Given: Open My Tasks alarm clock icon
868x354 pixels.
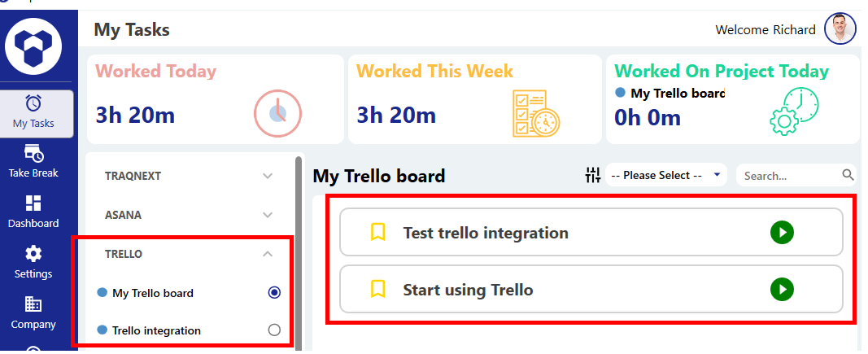Looking at the screenshot, I should pyautogui.click(x=34, y=103).
